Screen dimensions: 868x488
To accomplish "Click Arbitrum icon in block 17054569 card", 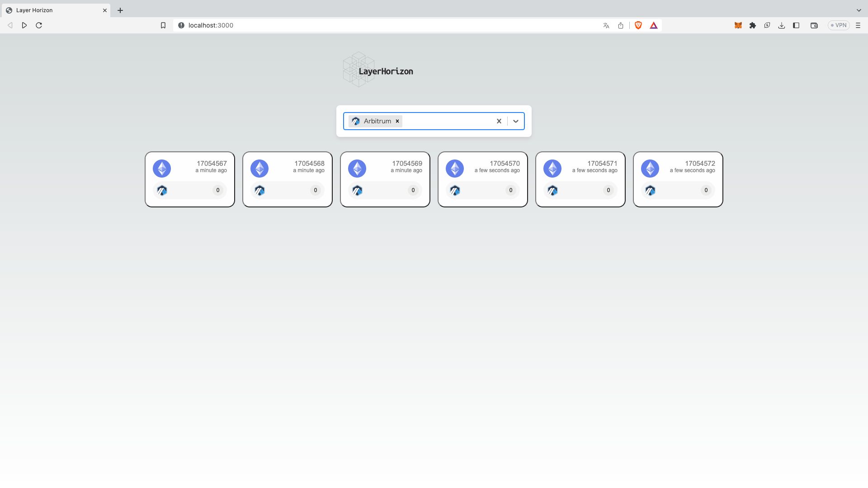I will [x=357, y=190].
